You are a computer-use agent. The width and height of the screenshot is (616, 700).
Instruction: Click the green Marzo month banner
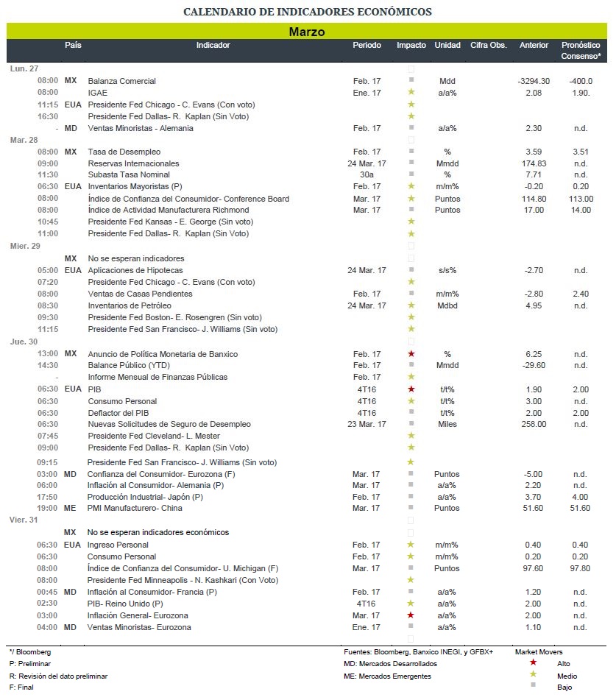click(307, 31)
